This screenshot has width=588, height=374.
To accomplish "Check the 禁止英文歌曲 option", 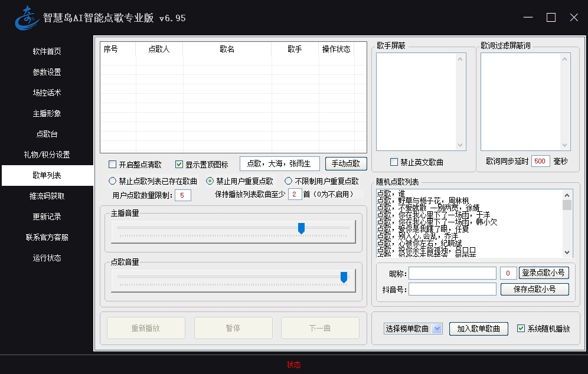I will pos(394,162).
